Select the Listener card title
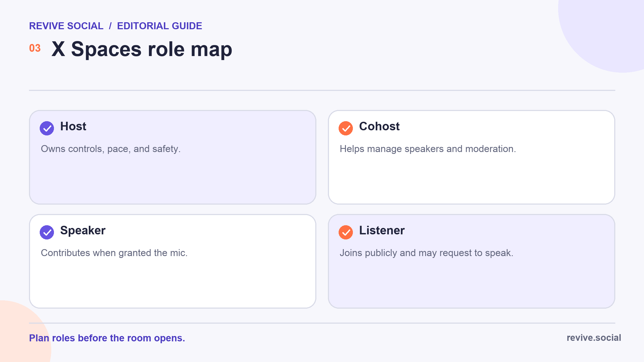644x362 pixels. coord(382,230)
